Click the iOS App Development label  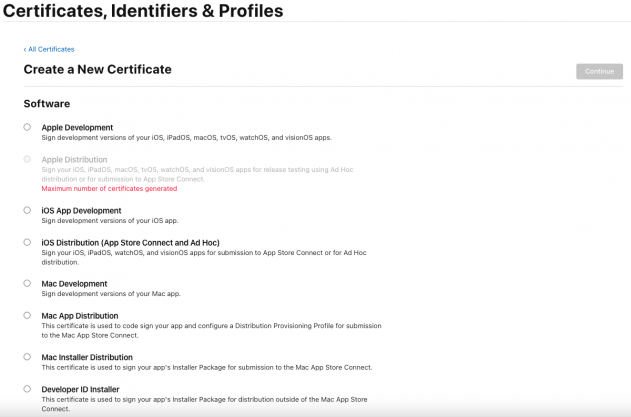pos(81,210)
